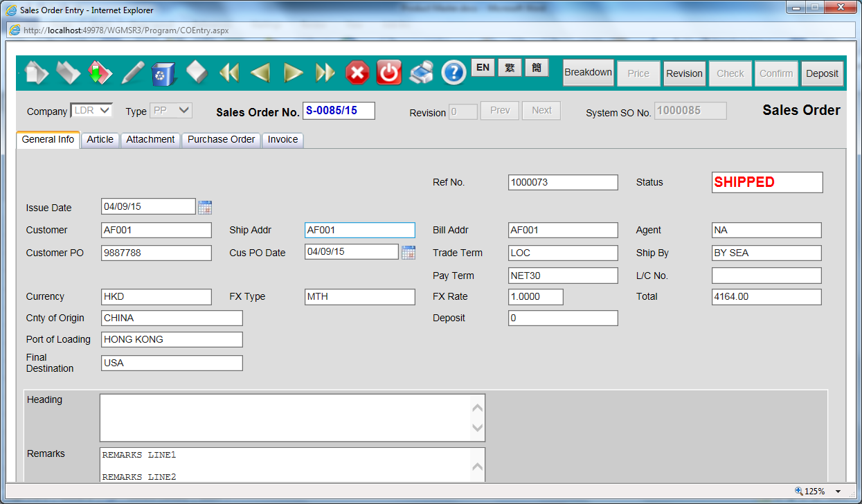862x504 pixels.
Task: Click the Final Destination field USA
Action: pos(172,363)
